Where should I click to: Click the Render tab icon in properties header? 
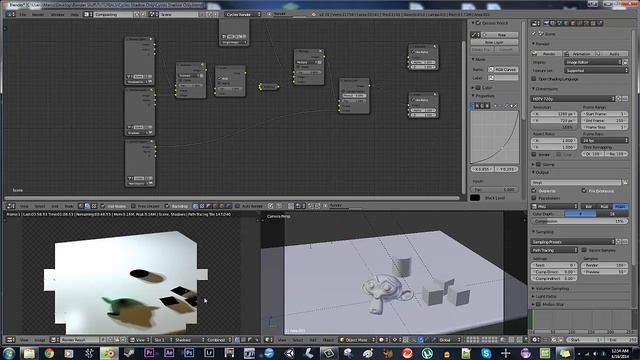[x=546, y=24]
